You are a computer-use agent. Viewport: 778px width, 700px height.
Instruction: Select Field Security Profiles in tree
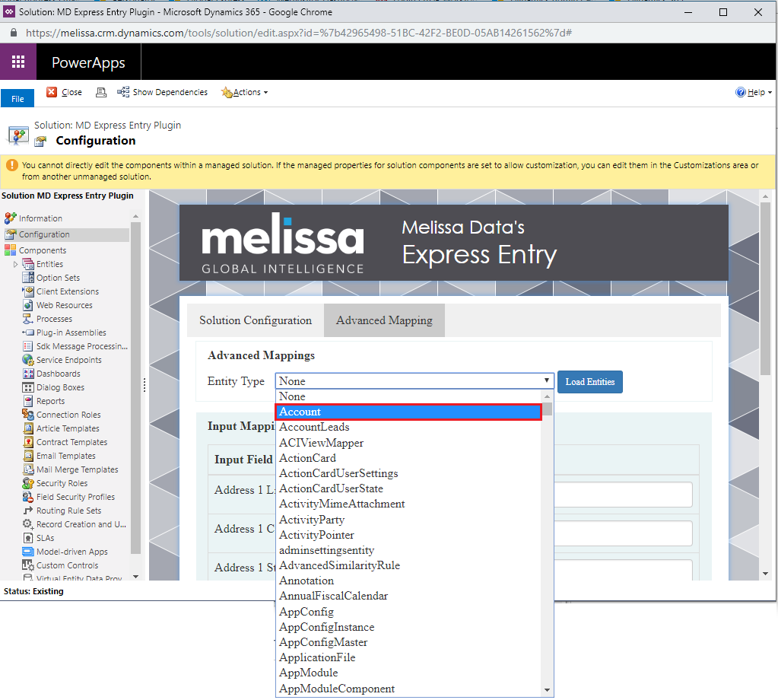click(75, 496)
